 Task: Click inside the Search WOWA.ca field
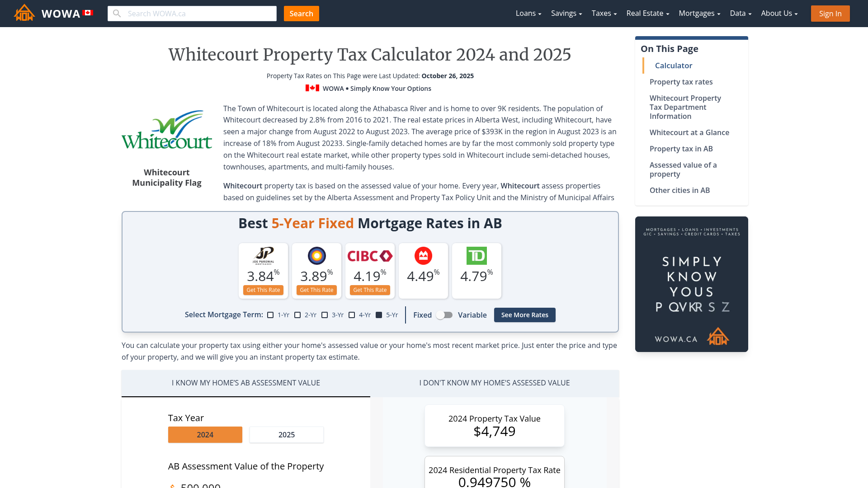coord(194,14)
